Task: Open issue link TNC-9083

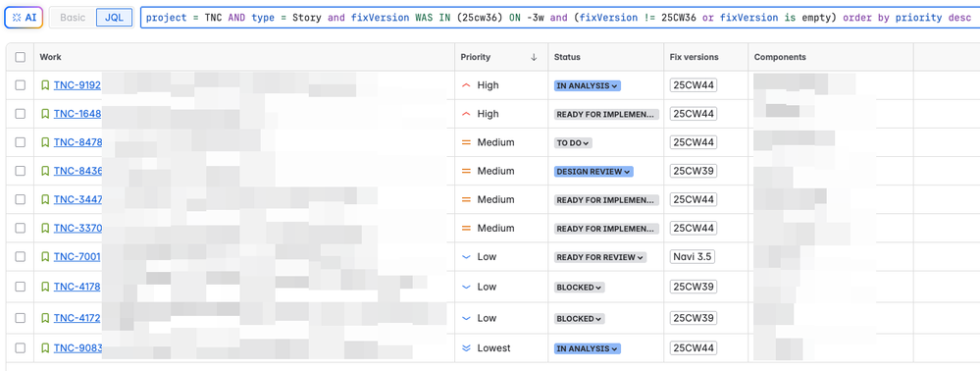Action: 78,347
